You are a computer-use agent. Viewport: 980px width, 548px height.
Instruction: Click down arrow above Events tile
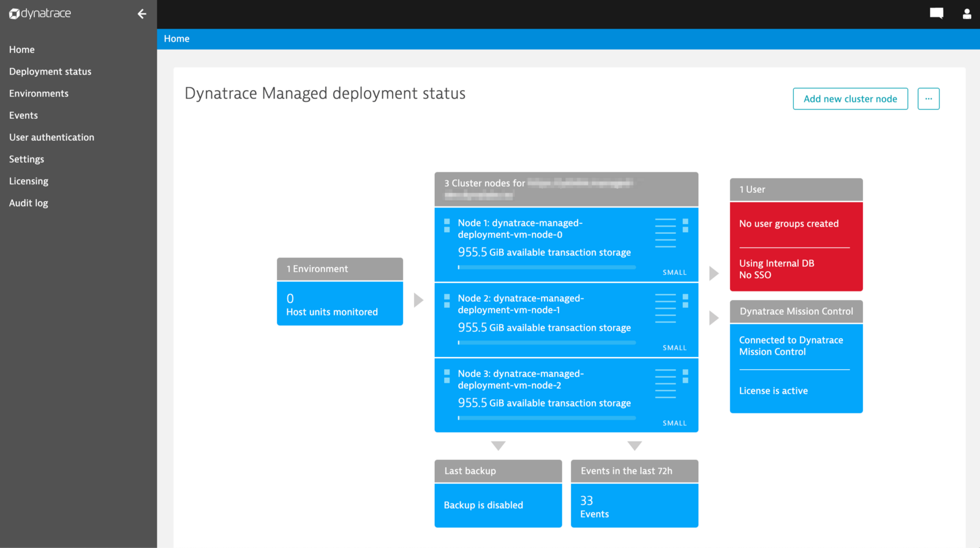[x=635, y=446]
